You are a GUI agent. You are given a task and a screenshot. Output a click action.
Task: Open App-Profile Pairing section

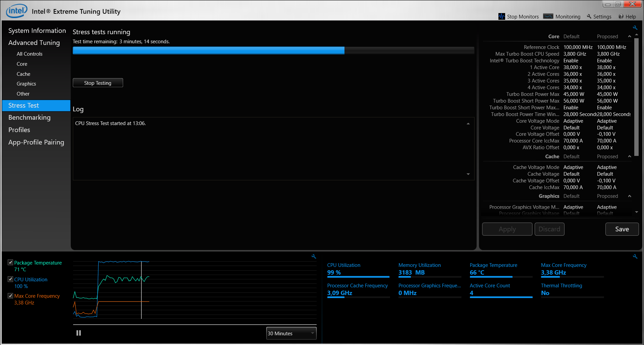[36, 142]
